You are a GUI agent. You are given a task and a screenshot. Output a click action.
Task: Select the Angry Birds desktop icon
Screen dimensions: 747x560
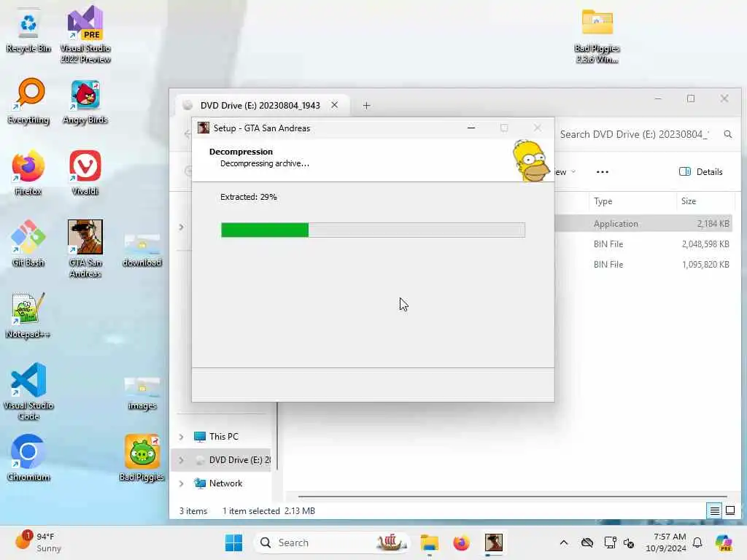85,101
